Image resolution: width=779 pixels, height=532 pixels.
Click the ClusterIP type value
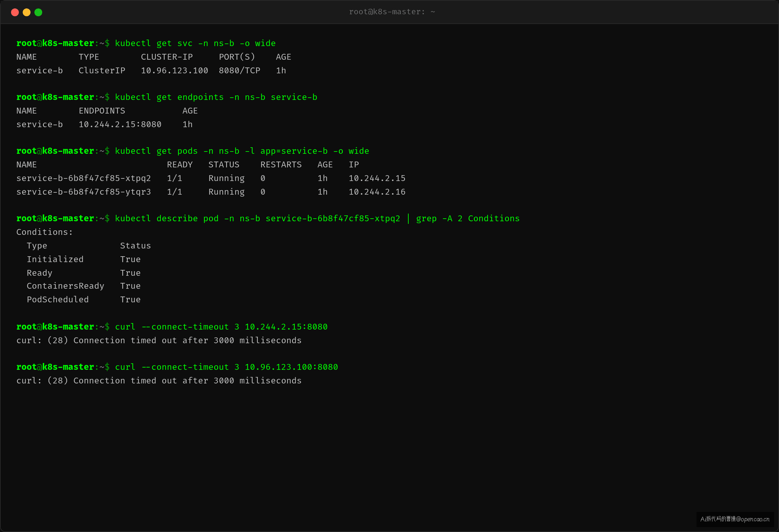click(x=102, y=71)
